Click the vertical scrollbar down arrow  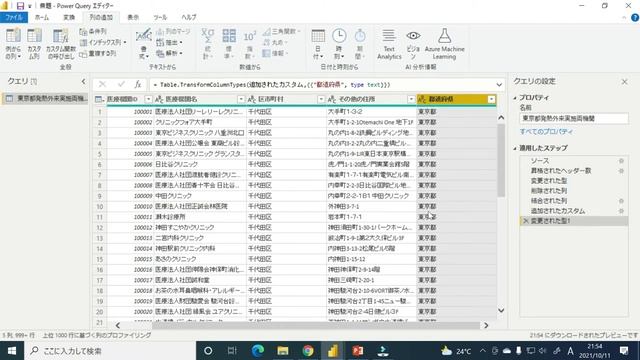pyautogui.click(x=501, y=311)
